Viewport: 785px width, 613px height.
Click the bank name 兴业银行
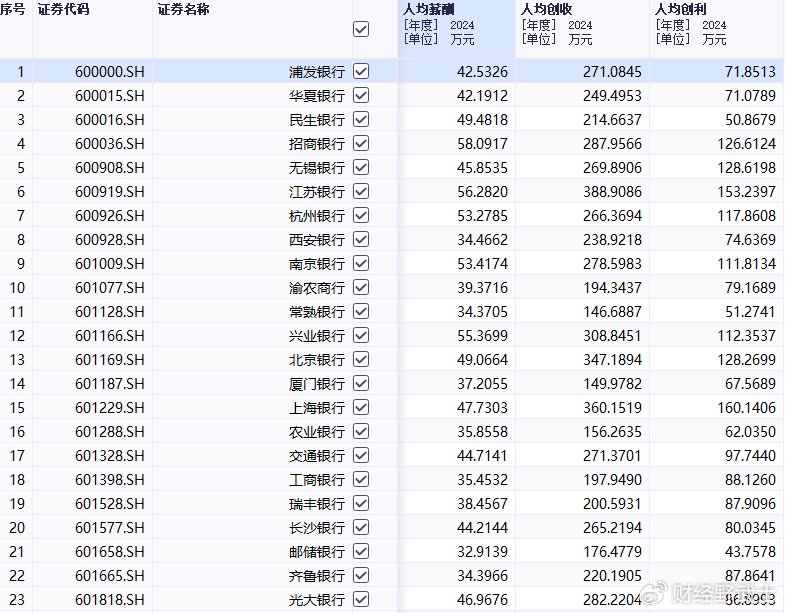pos(317,336)
